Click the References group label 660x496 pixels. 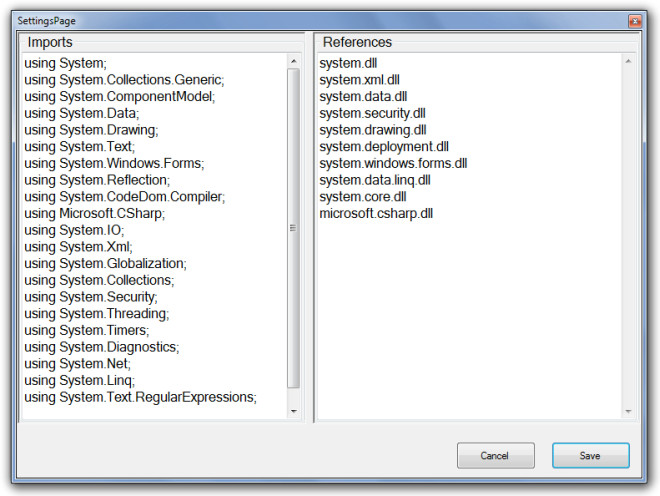click(x=357, y=42)
